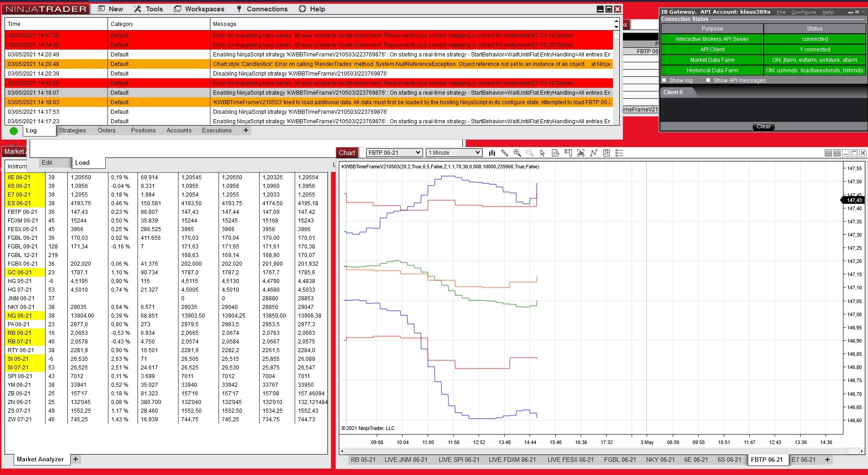Add a new chart tab
Screen dimensions: 868x475
coord(827,460)
